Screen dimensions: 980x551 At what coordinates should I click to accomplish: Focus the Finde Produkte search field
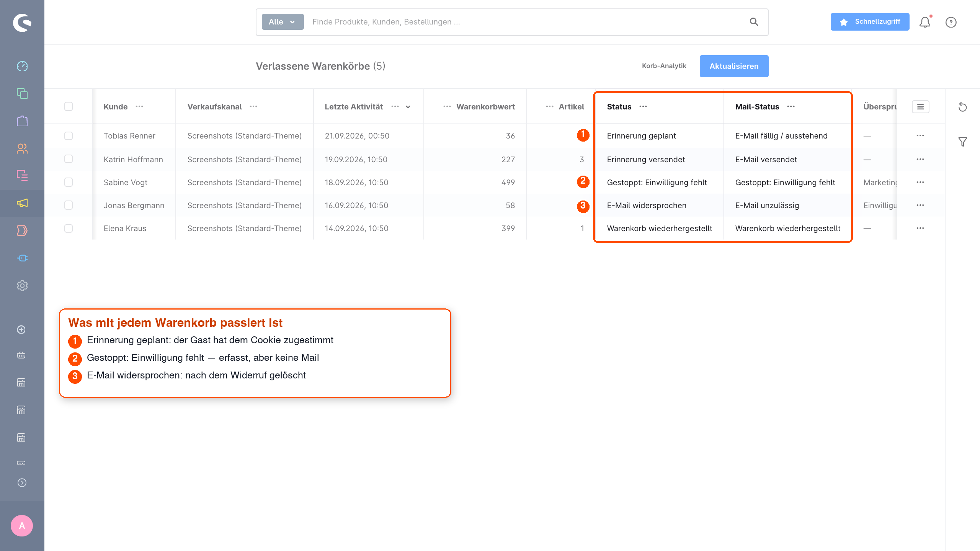pyautogui.click(x=528, y=22)
